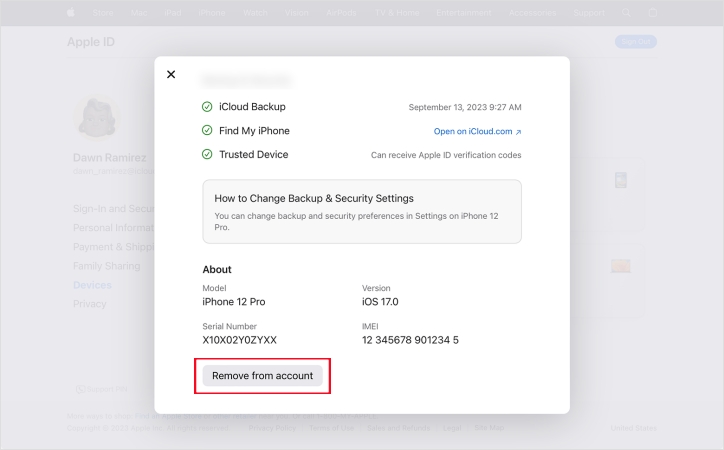Open the Store menu item
724x450 pixels.
click(x=103, y=13)
